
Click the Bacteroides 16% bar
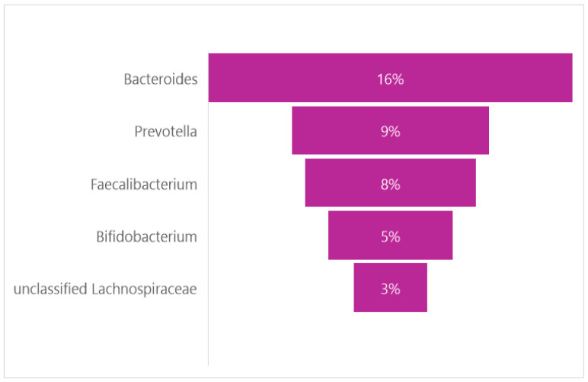(391, 78)
